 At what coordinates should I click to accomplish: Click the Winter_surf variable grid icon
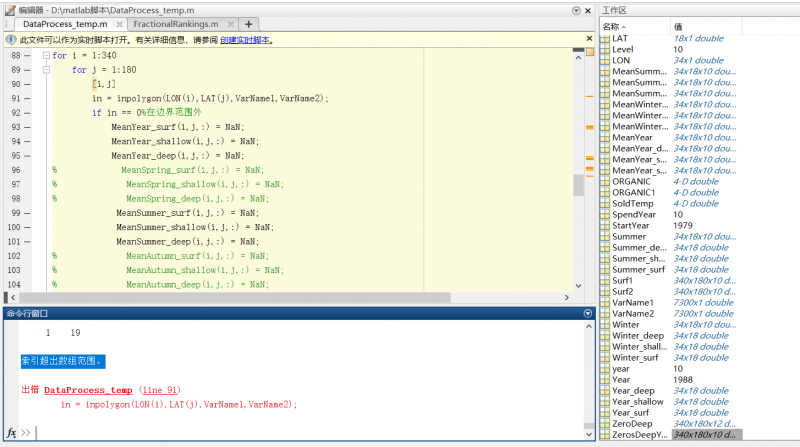coord(605,357)
